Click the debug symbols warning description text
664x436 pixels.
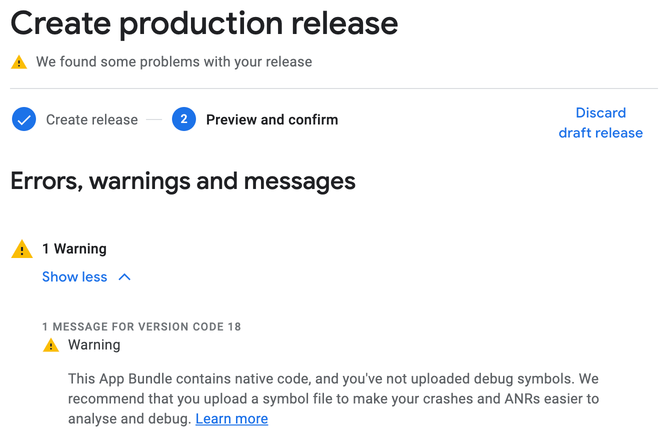click(x=334, y=398)
